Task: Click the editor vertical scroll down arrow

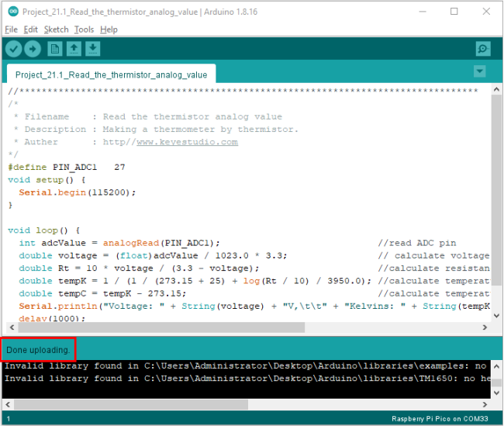Action: tap(496, 316)
